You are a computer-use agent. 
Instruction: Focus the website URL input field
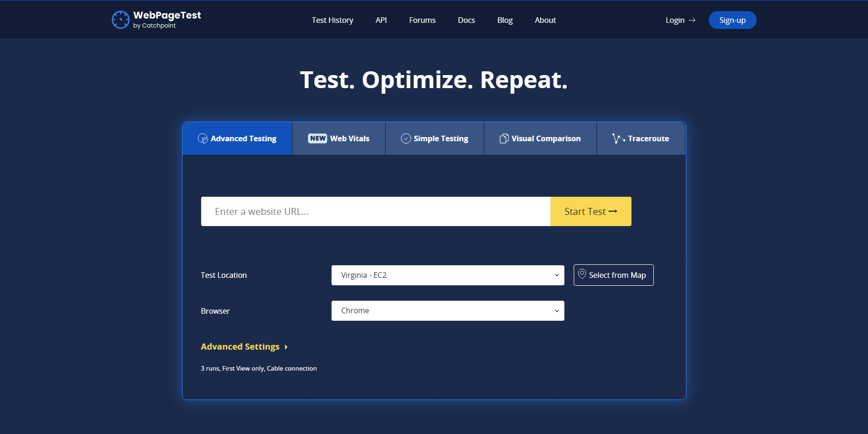click(x=375, y=212)
